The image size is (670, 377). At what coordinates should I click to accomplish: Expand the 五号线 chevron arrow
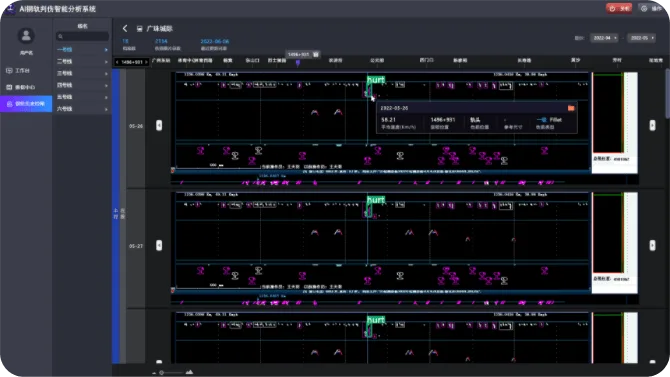click(106, 97)
